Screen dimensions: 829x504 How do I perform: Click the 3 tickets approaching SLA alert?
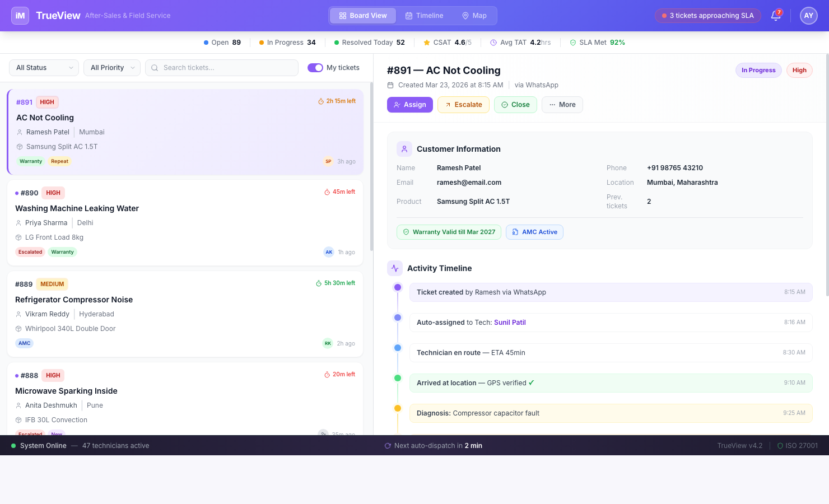tap(707, 16)
